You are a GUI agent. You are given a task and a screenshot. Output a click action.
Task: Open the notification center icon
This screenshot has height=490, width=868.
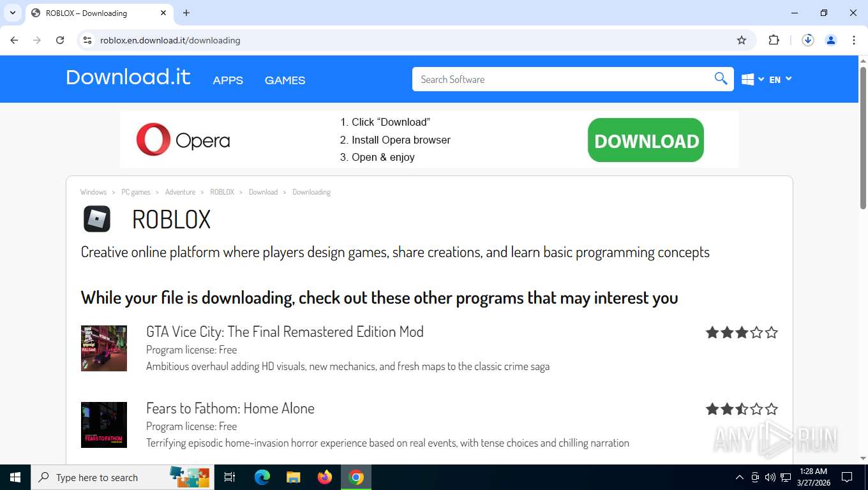click(x=847, y=477)
